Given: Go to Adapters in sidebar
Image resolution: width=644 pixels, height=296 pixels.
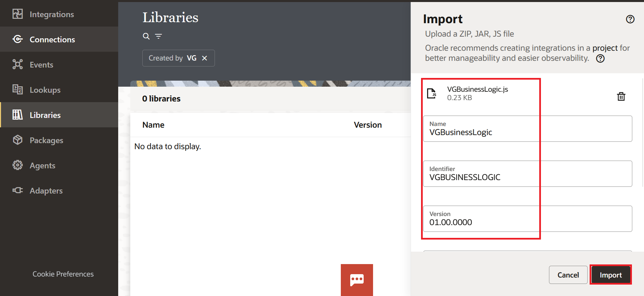Looking at the screenshot, I should (x=46, y=191).
